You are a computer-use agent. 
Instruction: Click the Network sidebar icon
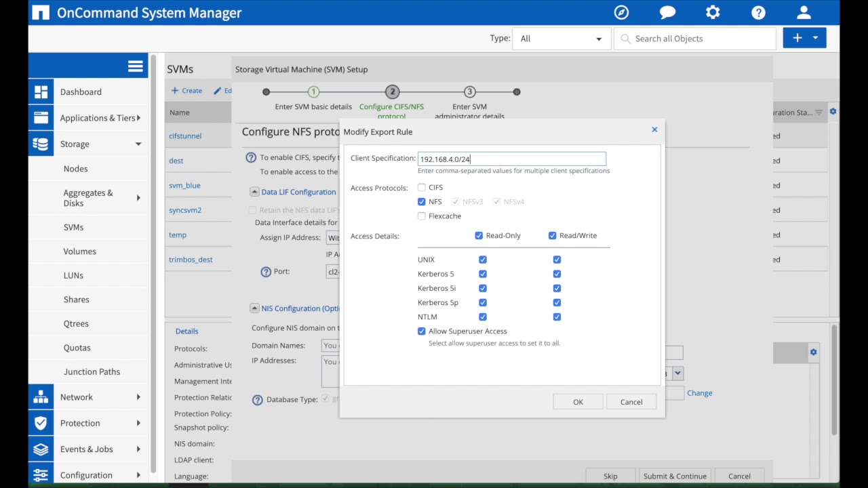[x=41, y=397]
